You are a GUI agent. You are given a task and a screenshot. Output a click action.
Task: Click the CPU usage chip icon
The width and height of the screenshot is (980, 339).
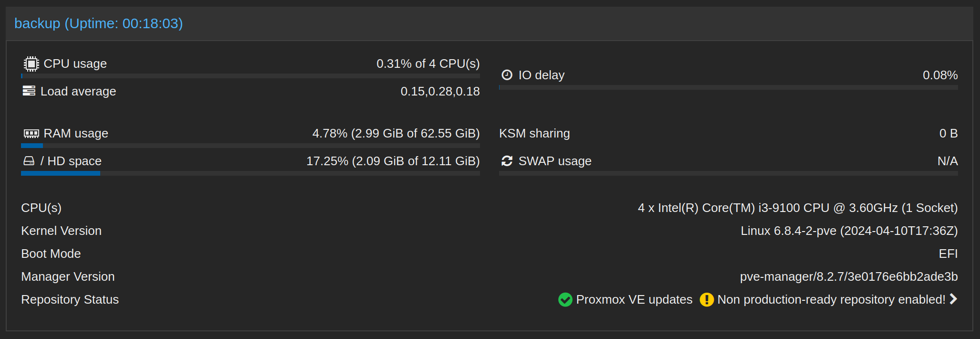tap(31, 64)
